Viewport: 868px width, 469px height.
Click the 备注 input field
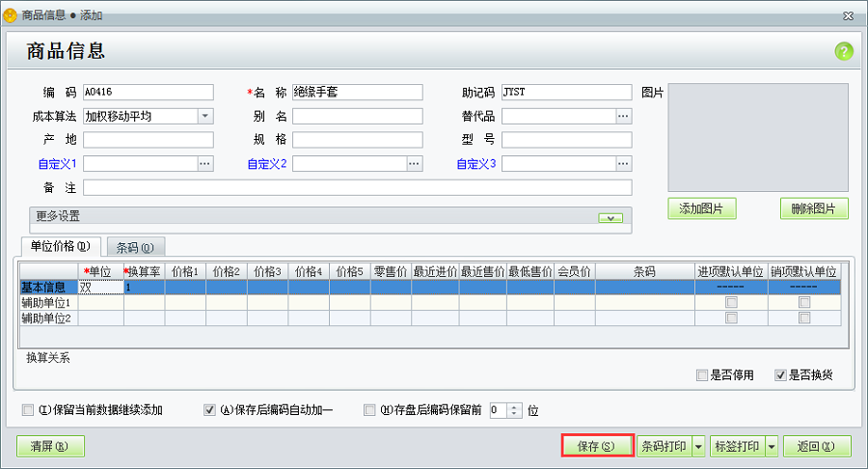[358, 187]
